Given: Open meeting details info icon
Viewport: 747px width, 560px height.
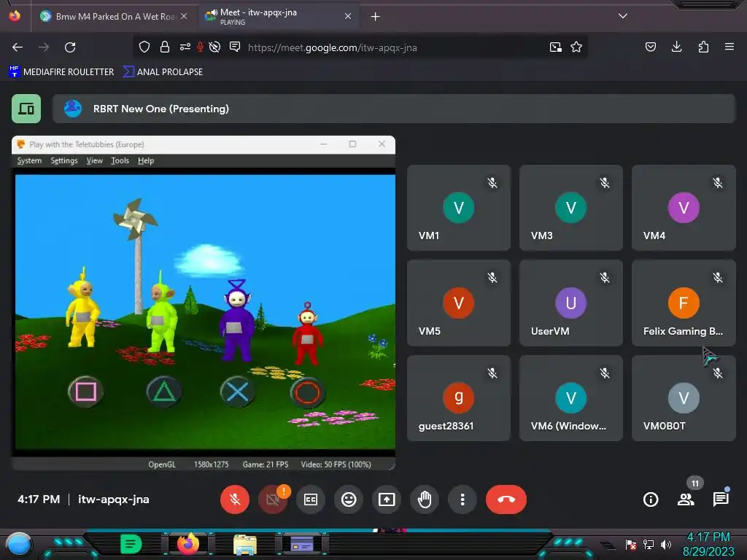Looking at the screenshot, I should [651, 499].
